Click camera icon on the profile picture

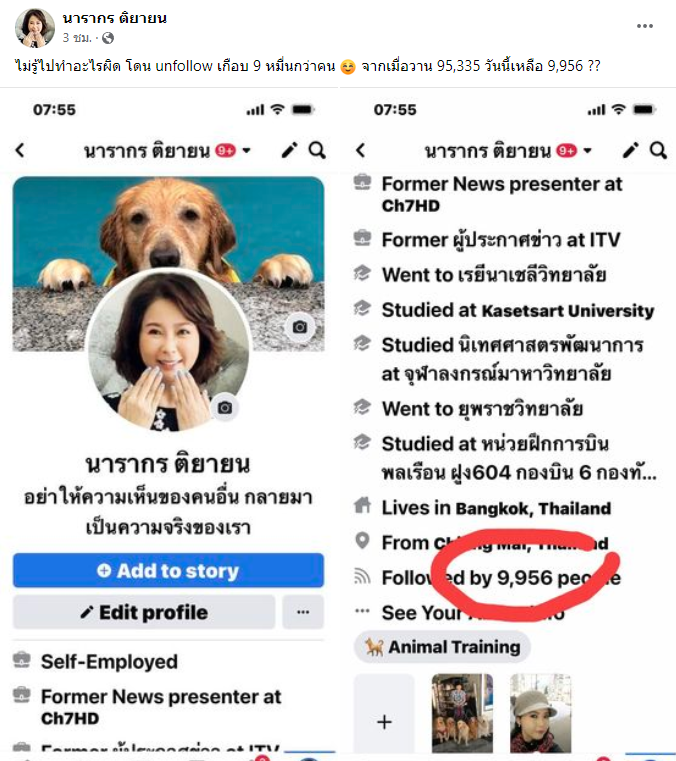[x=225, y=408]
